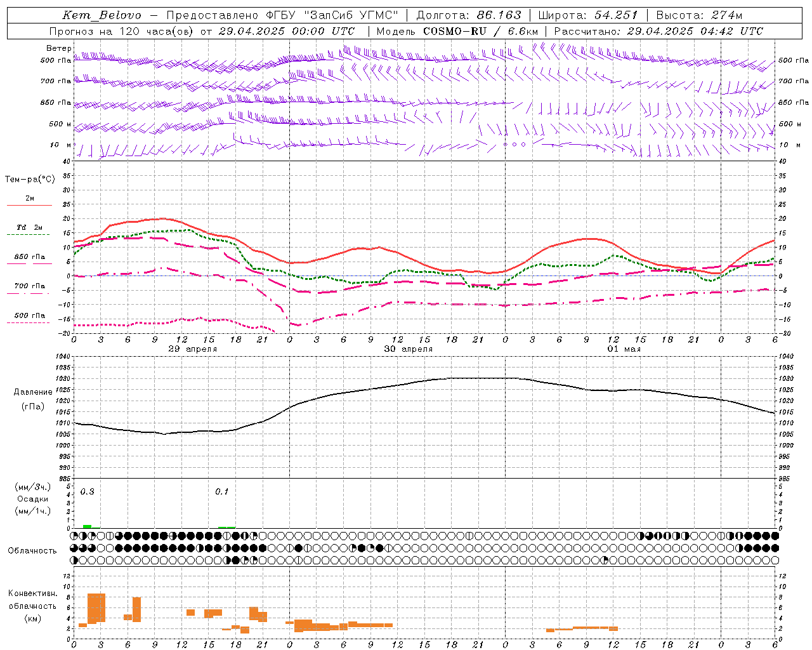
Task: Click the green precipitation bar below 0.3
Action: point(88,526)
